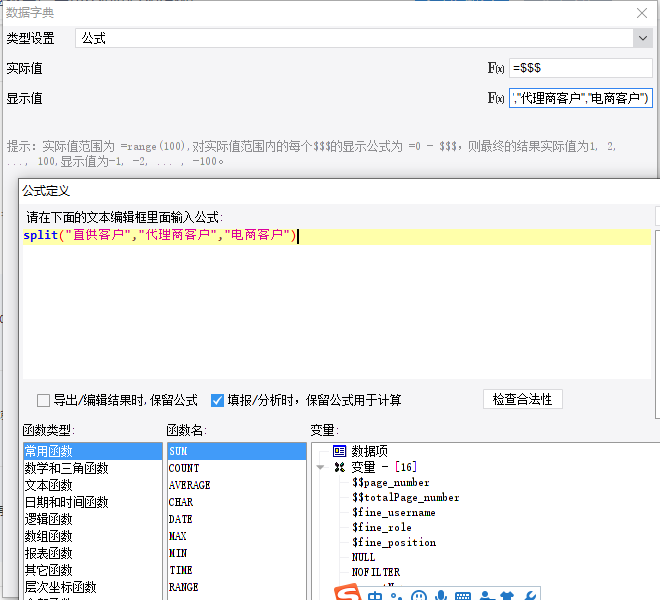Click the split formula text in editor
Screen dimensions: 660x600
click(x=160, y=235)
